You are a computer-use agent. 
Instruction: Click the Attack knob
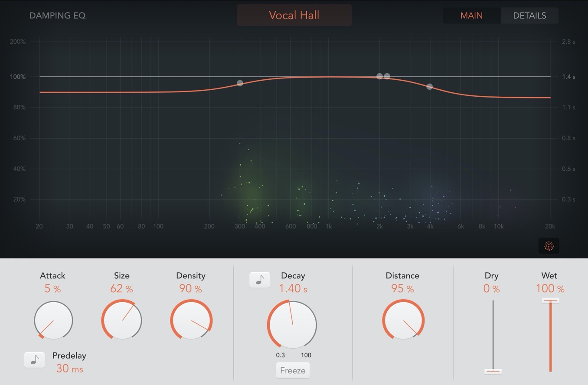coord(53,320)
